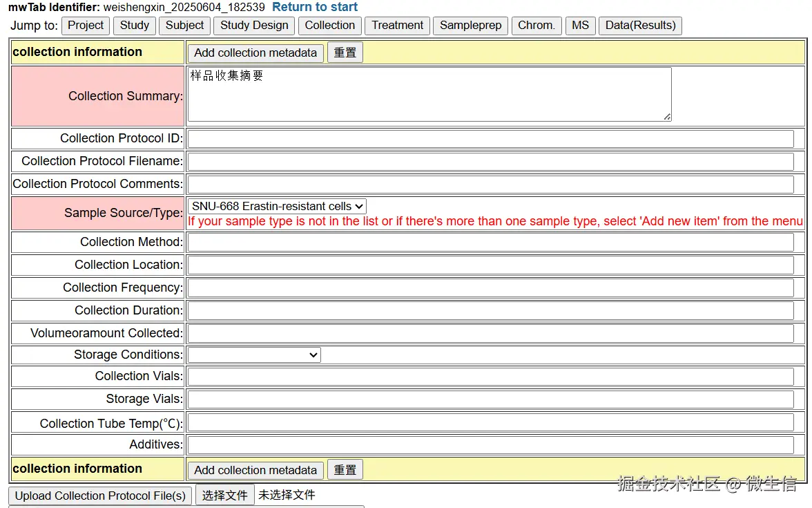Click the top 重置 reset button
The image size is (812, 508).
click(x=345, y=53)
